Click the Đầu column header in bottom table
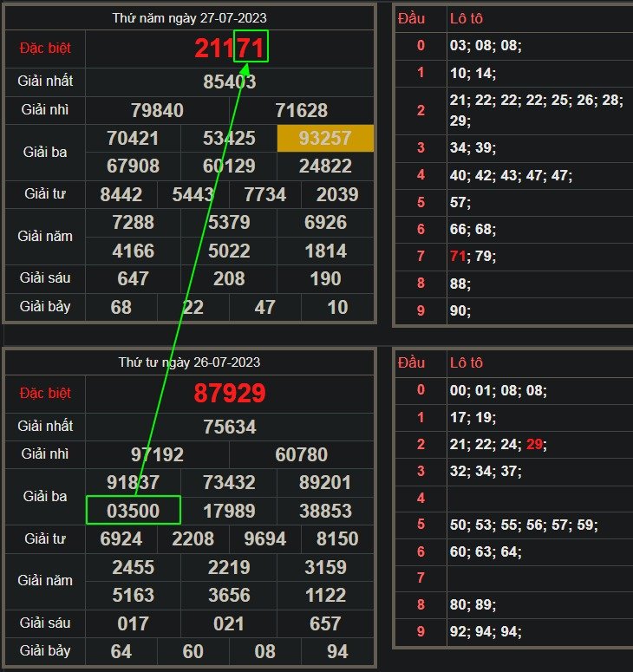Image resolution: width=633 pixels, height=672 pixels. click(411, 362)
